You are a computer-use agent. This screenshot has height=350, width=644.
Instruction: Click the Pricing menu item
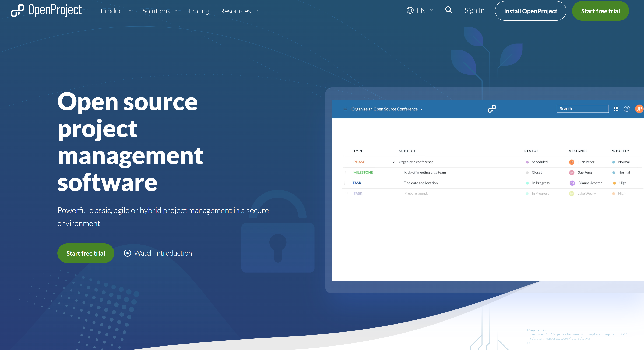point(198,11)
